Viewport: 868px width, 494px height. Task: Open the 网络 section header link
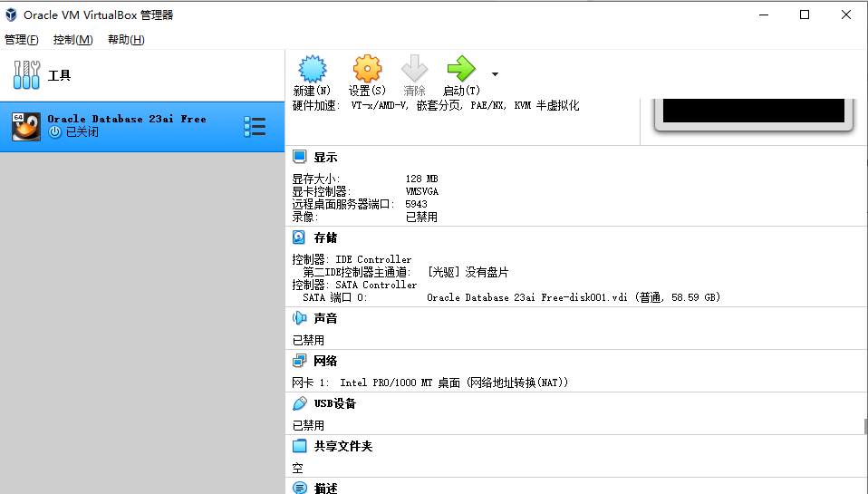[x=325, y=361]
